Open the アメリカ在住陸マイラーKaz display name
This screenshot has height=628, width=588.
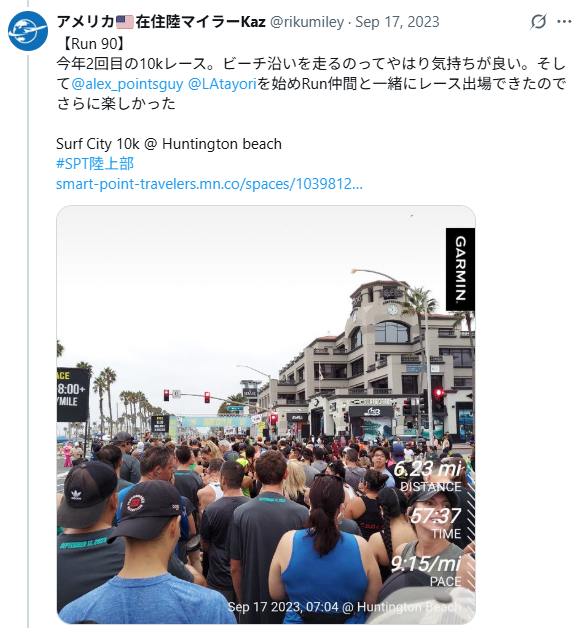click(x=161, y=22)
